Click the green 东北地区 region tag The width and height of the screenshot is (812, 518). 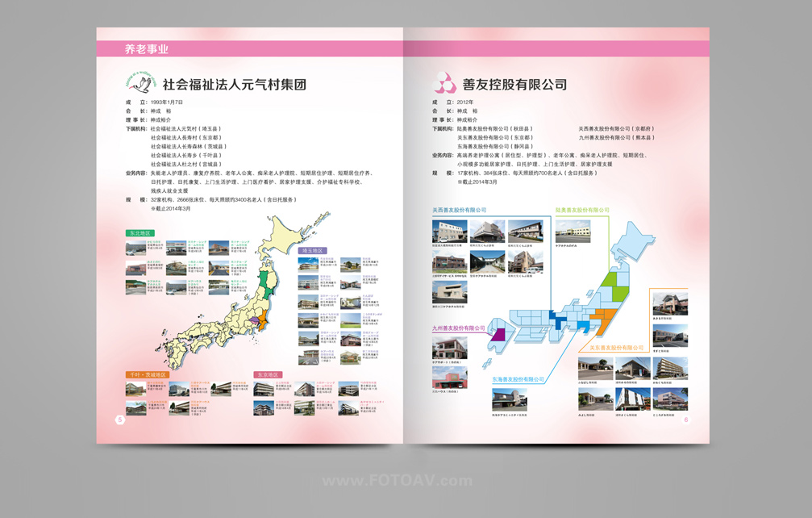(139, 233)
